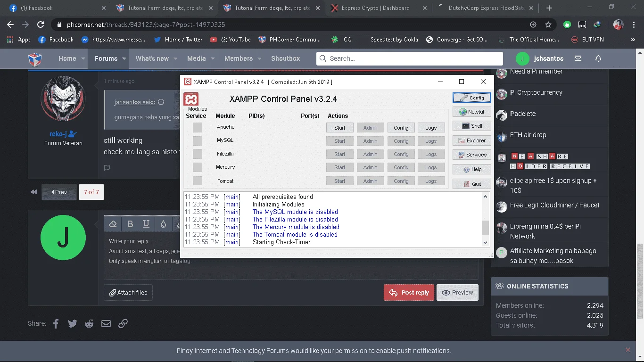
Task: Go back in the browser
Action: tap(10, 25)
